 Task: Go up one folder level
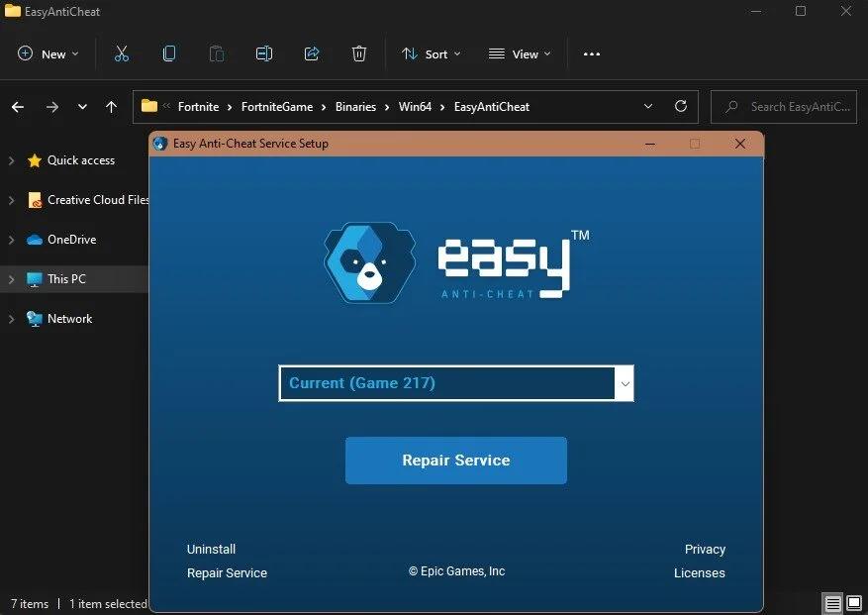pos(111,107)
